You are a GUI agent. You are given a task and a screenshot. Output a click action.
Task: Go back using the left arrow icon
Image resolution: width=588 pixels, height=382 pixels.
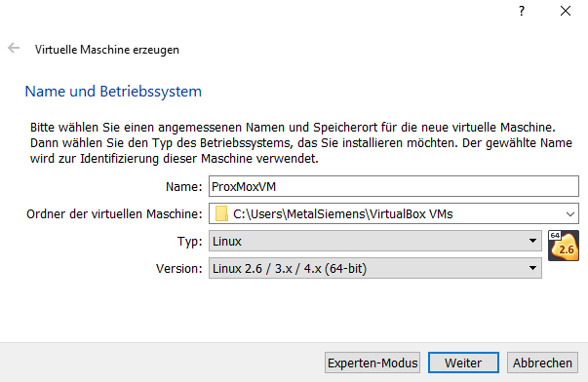14,49
